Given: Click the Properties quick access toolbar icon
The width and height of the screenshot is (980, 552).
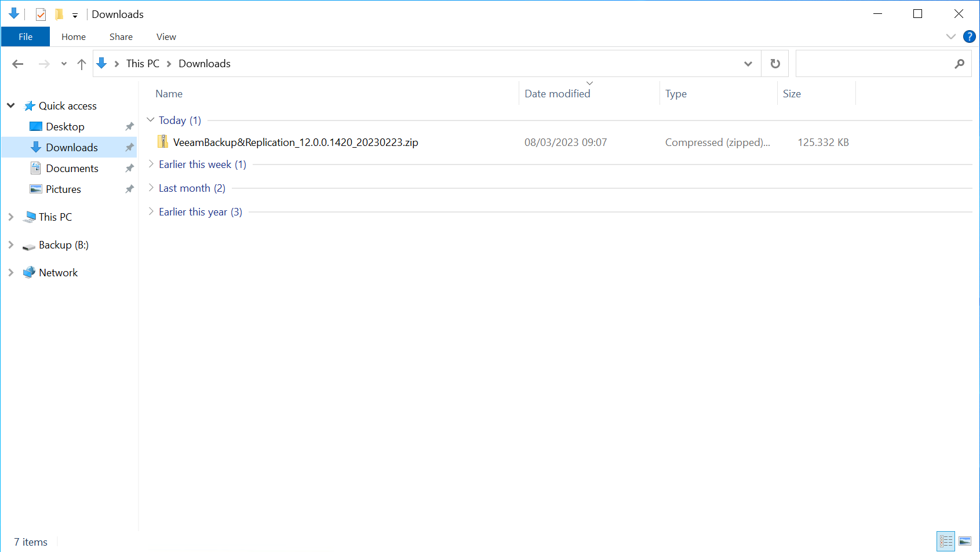Looking at the screenshot, I should pyautogui.click(x=41, y=14).
